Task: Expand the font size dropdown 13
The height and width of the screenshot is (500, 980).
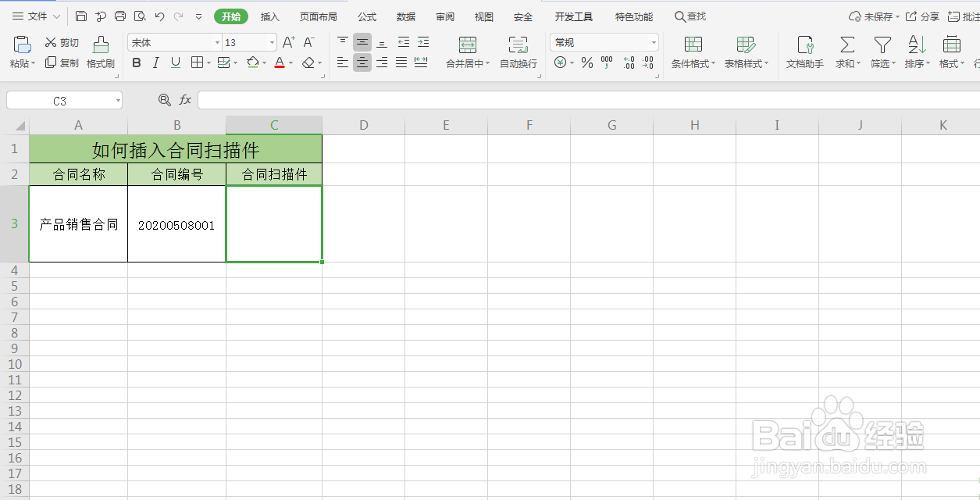Action: (272, 43)
